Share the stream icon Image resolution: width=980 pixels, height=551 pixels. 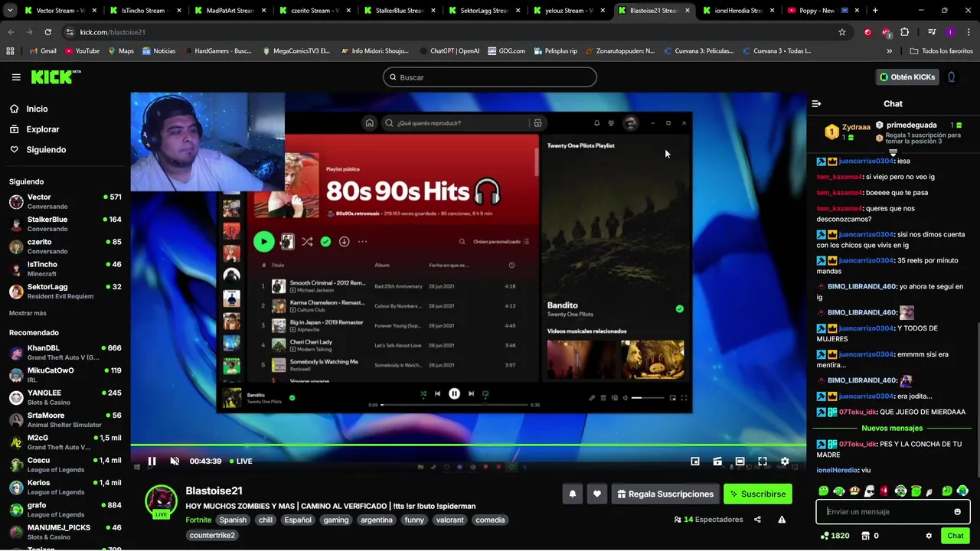pos(757,520)
